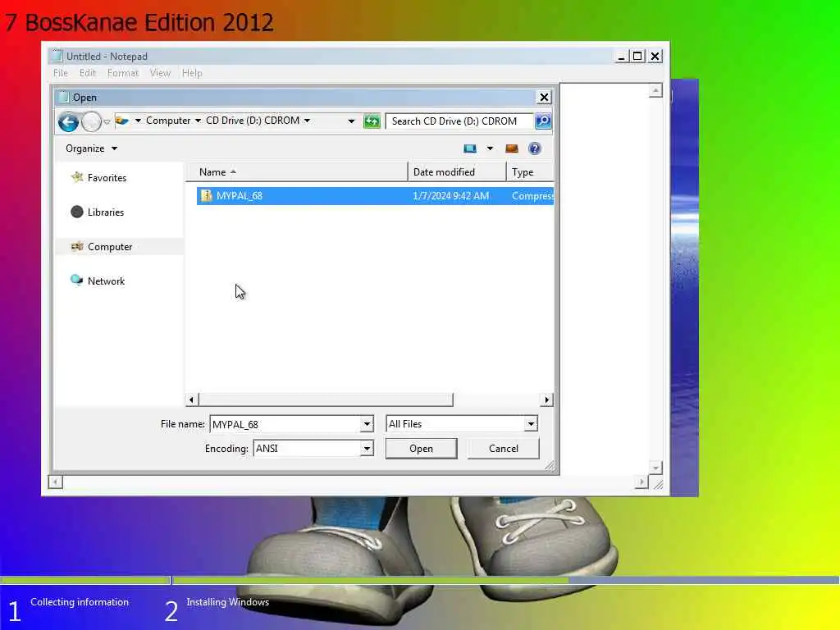This screenshot has height=630, width=840.
Task: Click Notepad horizontal scroll right arrow
Action: (x=641, y=482)
